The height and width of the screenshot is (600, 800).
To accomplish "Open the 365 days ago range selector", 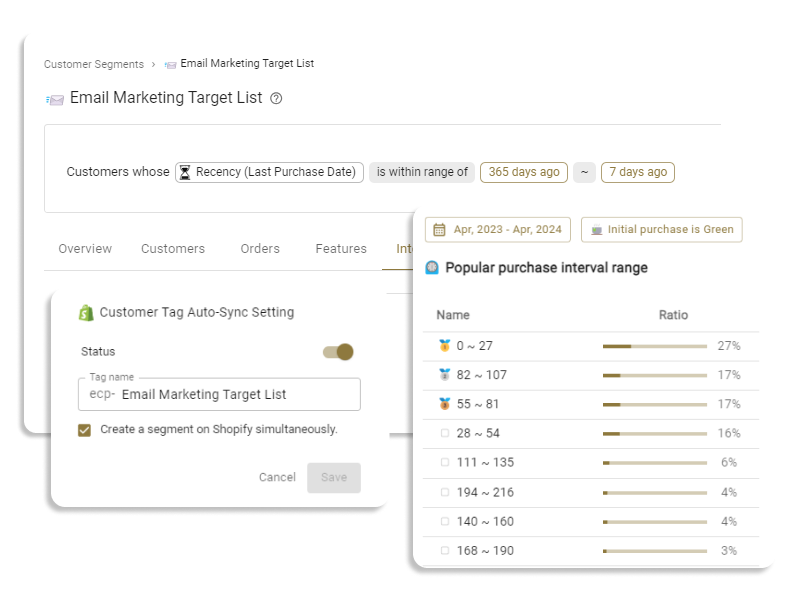I will [524, 172].
